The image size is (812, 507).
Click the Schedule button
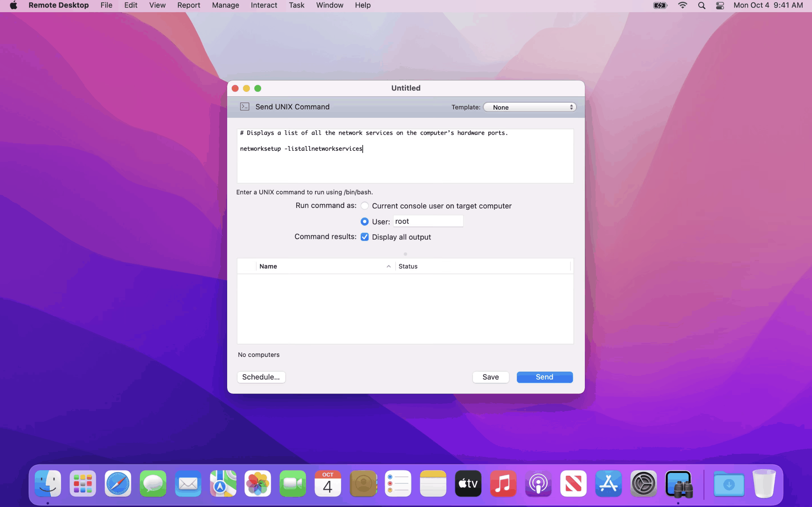tap(261, 377)
